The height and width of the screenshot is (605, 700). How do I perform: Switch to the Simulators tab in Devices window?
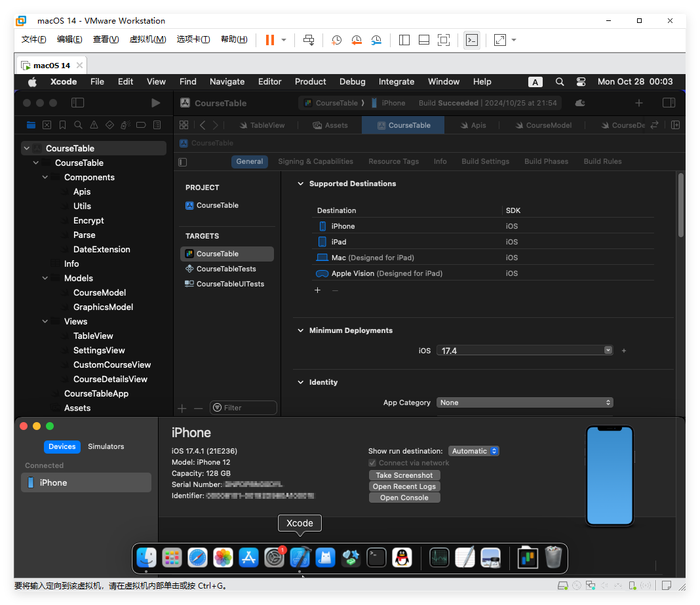[105, 446]
